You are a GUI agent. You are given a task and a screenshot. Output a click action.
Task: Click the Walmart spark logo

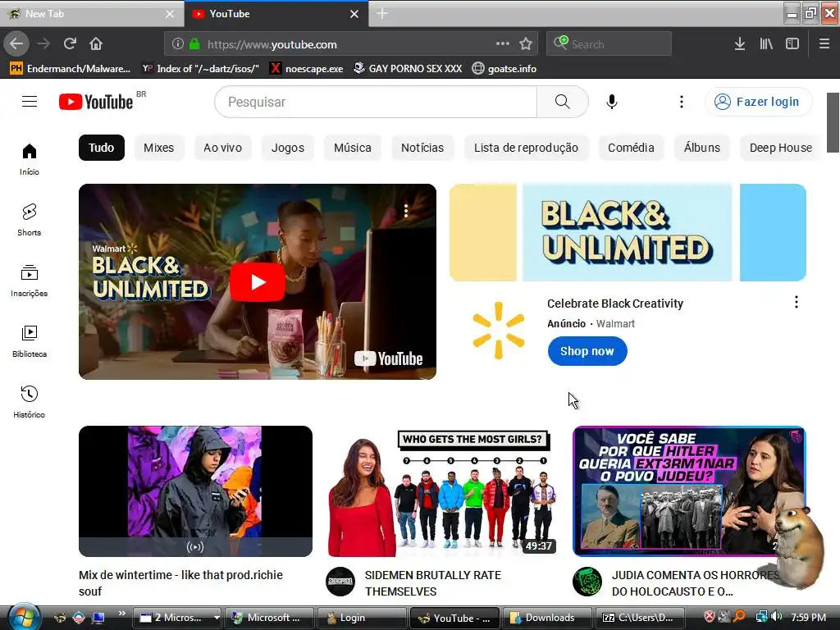click(x=498, y=330)
